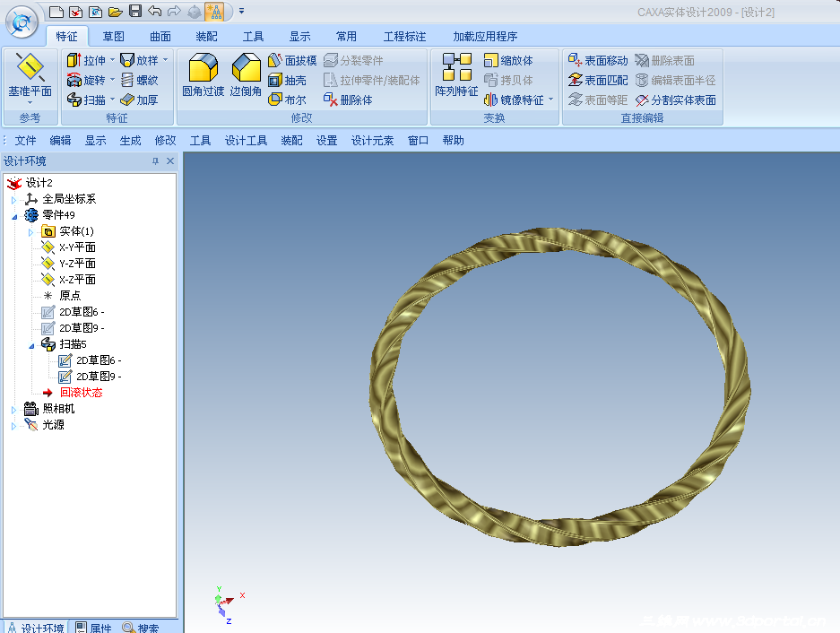Collapse the 零件49 tree node
This screenshot has width=840, height=633.
14,217
